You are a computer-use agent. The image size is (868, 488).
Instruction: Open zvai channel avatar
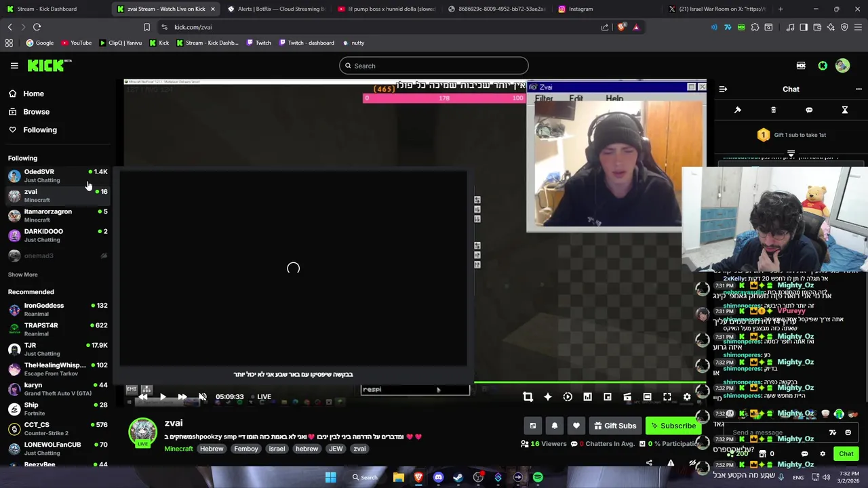point(142,432)
